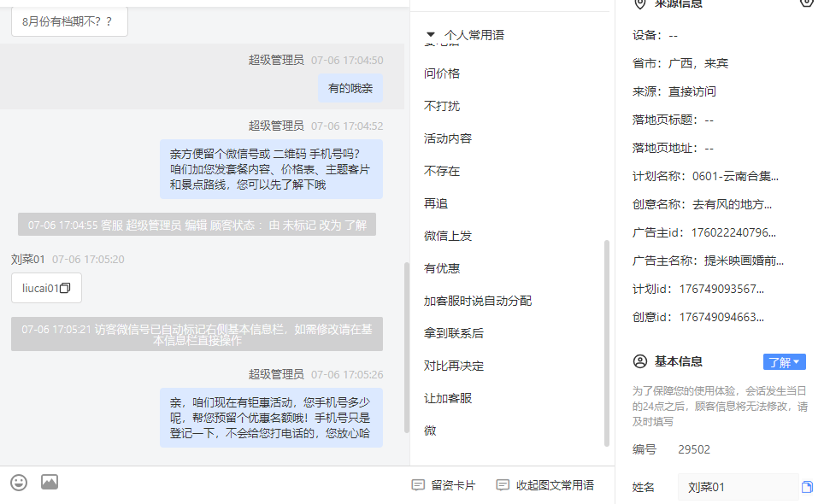Click 收起图文常用语 to collapse phrases

[x=545, y=485]
